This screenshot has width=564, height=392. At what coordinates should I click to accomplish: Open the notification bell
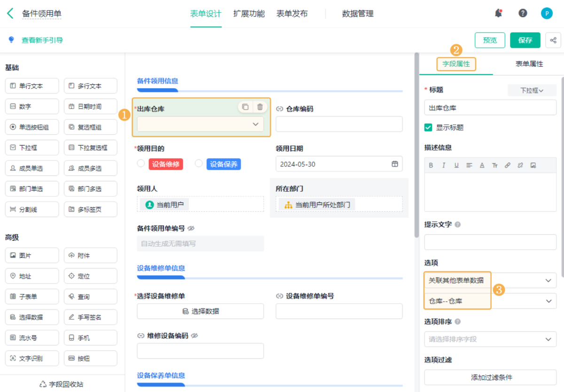coord(498,13)
